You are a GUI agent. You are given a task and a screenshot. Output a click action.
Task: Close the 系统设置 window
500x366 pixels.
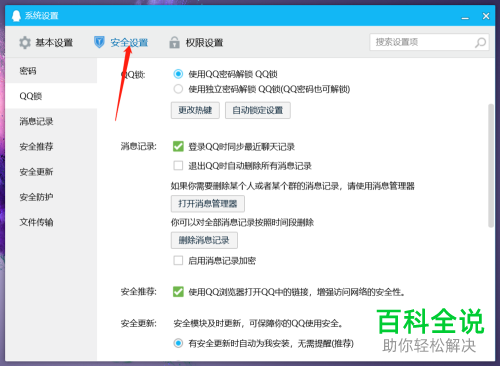486,16
